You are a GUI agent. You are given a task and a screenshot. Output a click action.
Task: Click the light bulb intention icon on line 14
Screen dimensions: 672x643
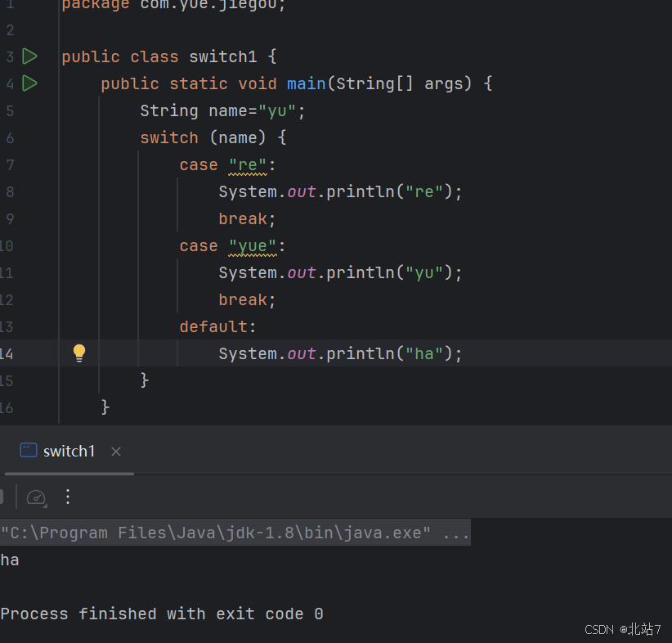[x=78, y=353]
